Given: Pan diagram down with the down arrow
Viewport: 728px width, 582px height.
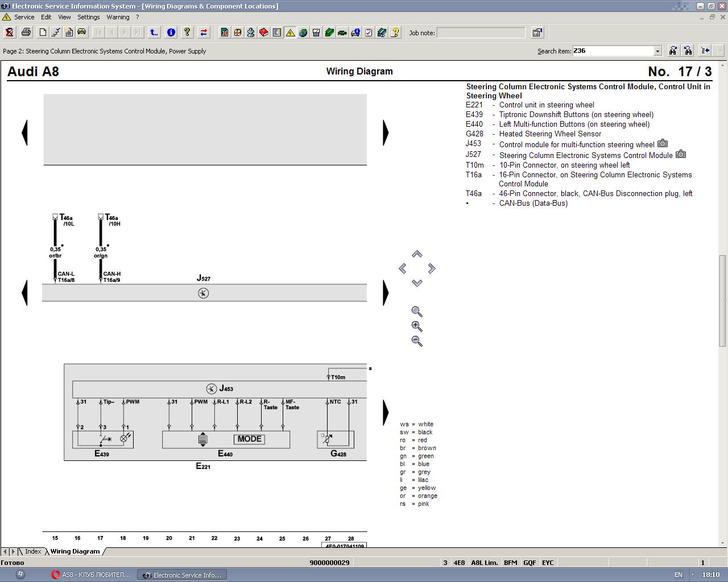Looking at the screenshot, I should [x=417, y=282].
